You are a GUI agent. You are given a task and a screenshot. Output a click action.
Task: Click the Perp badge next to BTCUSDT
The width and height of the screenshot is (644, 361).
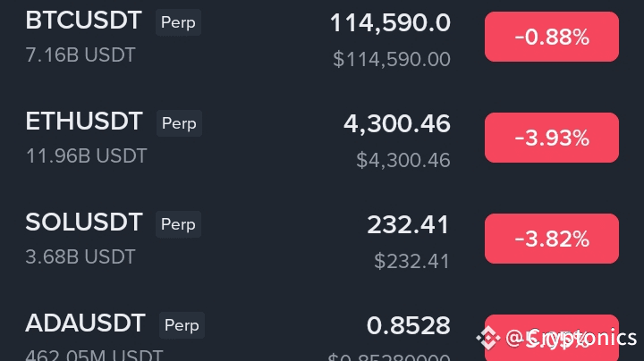tap(178, 22)
